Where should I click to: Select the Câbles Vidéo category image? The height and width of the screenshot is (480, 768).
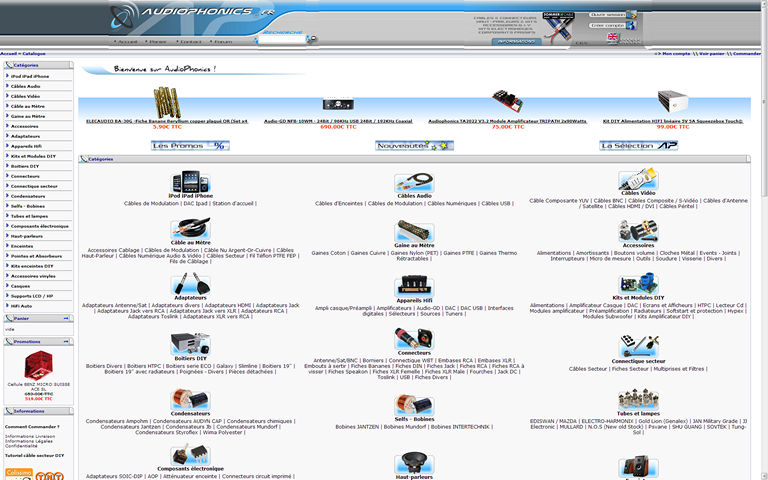tap(638, 181)
